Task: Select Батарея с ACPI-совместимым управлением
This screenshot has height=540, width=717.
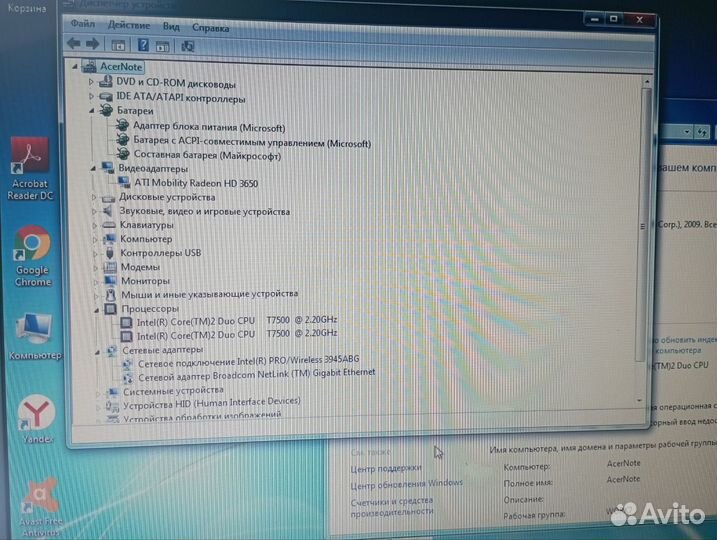Action: click(252, 142)
